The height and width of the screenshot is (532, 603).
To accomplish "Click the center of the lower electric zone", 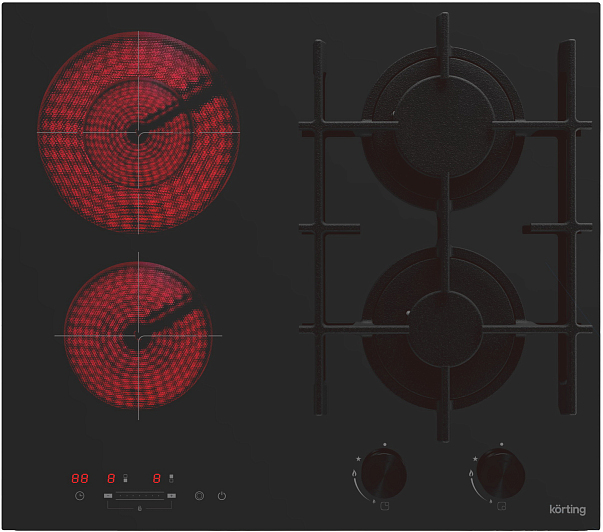I will 138,335.
